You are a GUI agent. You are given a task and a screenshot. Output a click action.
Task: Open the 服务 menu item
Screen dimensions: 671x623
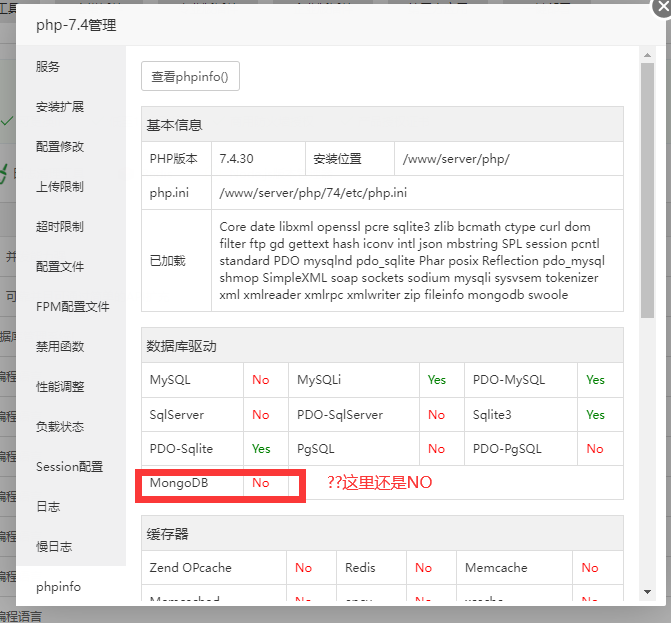[x=48, y=67]
